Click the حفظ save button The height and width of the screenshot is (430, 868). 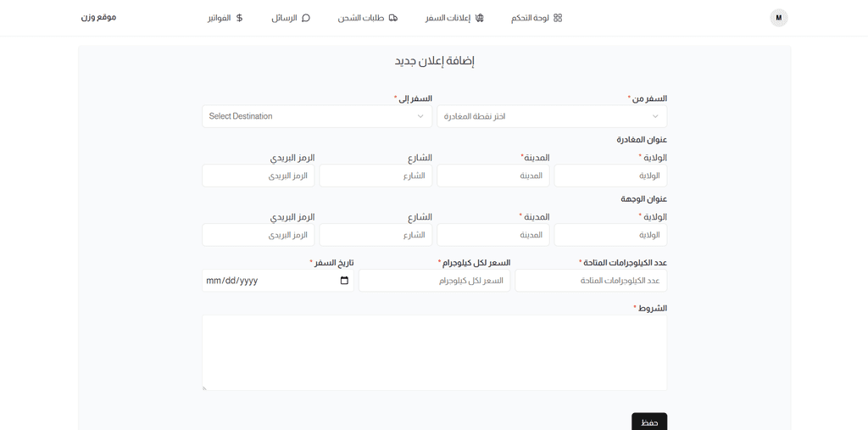(x=649, y=422)
